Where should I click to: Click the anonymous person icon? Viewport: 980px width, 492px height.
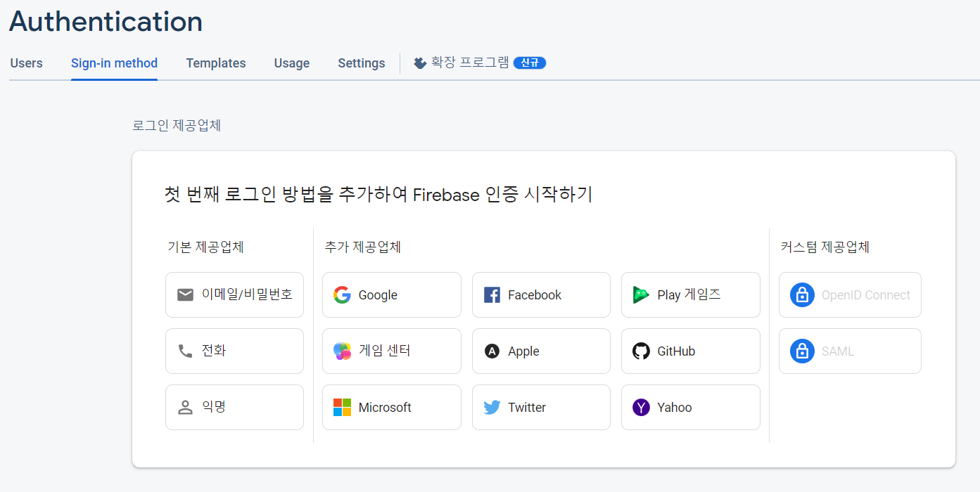[x=185, y=407]
